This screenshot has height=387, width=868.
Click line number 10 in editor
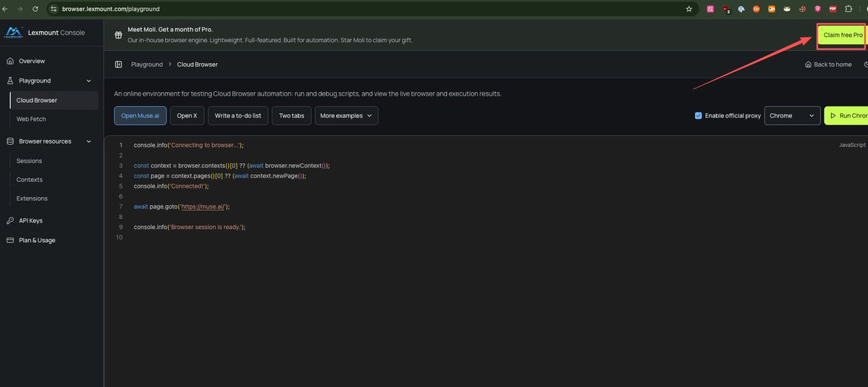click(119, 237)
